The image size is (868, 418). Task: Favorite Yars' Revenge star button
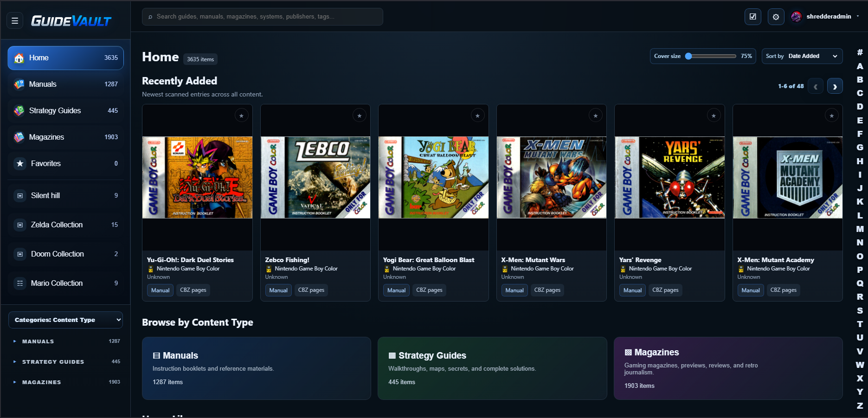click(714, 116)
